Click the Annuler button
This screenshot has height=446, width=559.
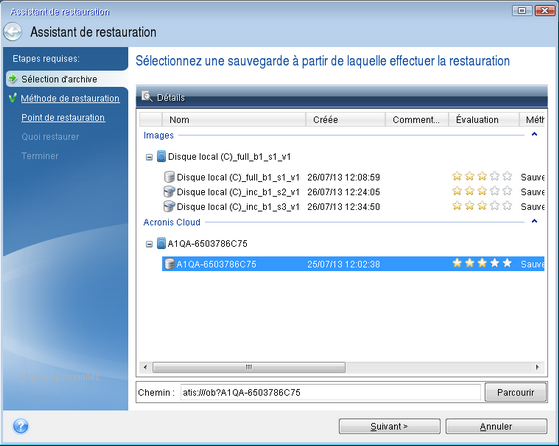click(x=496, y=426)
